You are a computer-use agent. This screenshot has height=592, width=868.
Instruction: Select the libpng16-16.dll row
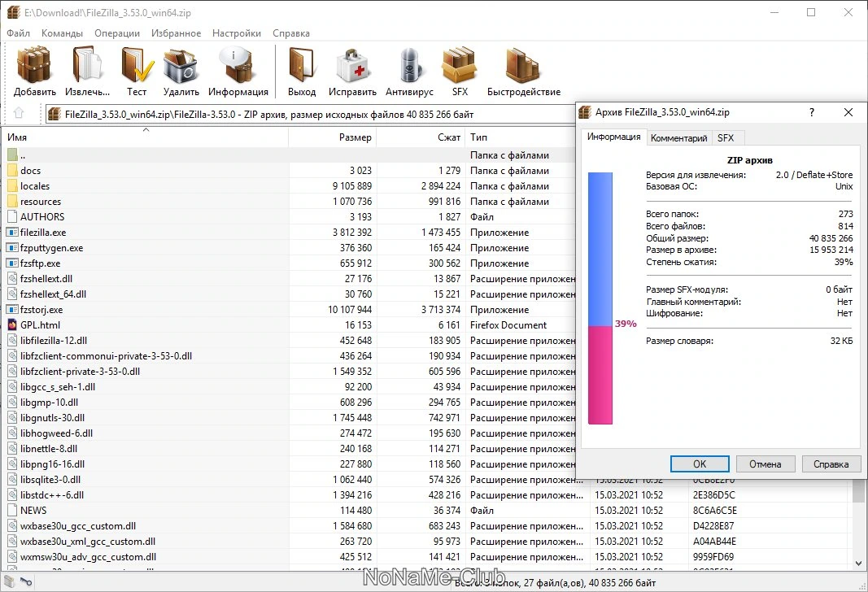click(x=288, y=464)
